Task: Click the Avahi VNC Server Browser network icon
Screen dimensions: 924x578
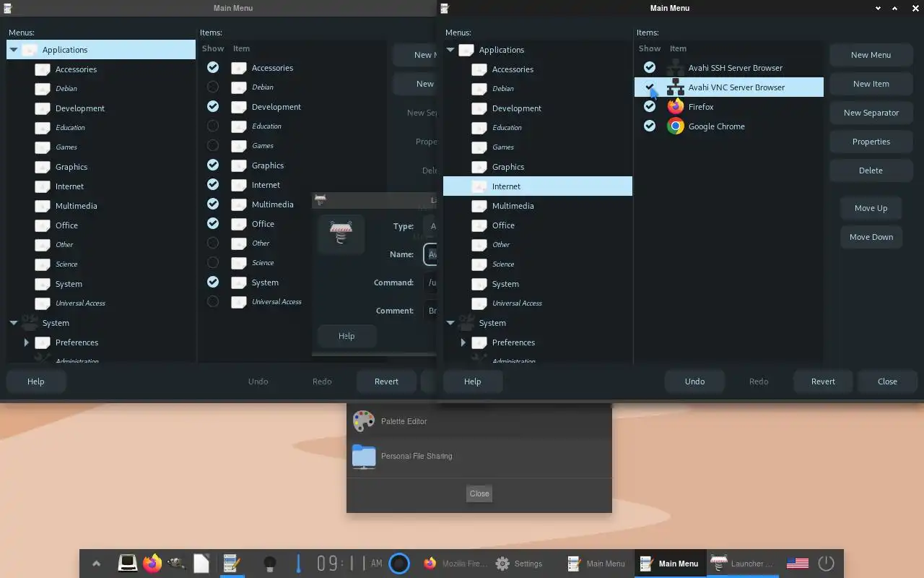Action: [x=675, y=87]
